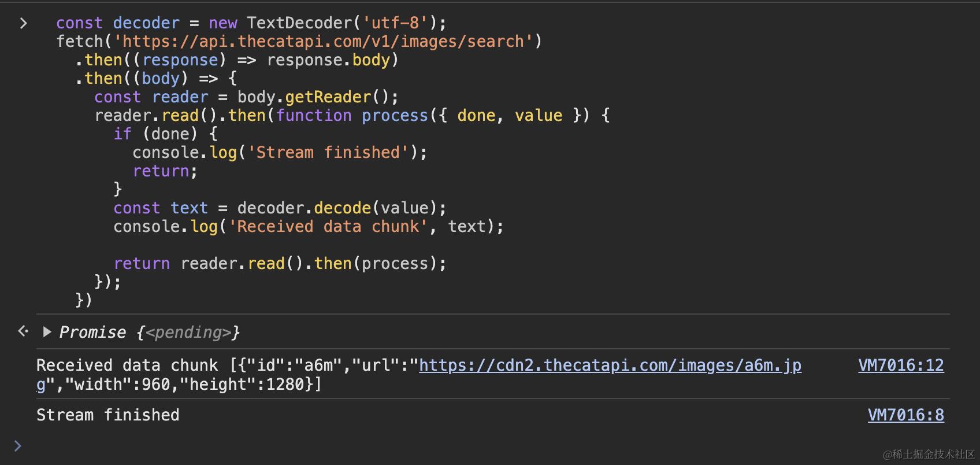Open source location VM7016:8
The width and height of the screenshot is (980, 465).
pyautogui.click(x=905, y=415)
